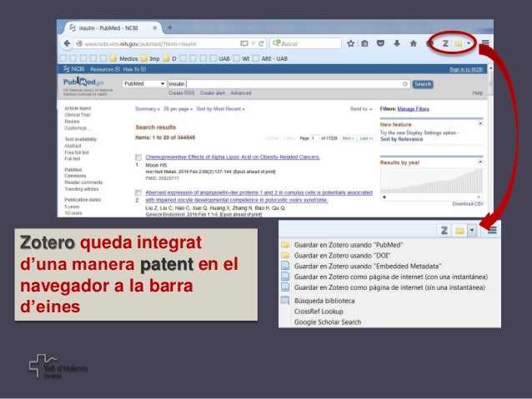Open the How To menu in NCBI header

tap(134, 69)
